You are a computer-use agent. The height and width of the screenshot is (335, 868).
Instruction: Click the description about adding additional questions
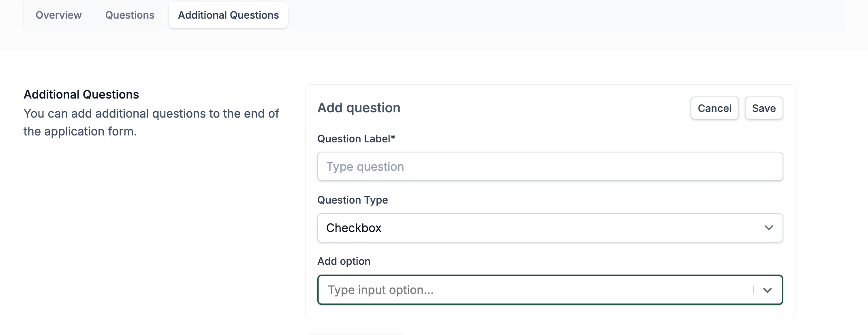(151, 122)
